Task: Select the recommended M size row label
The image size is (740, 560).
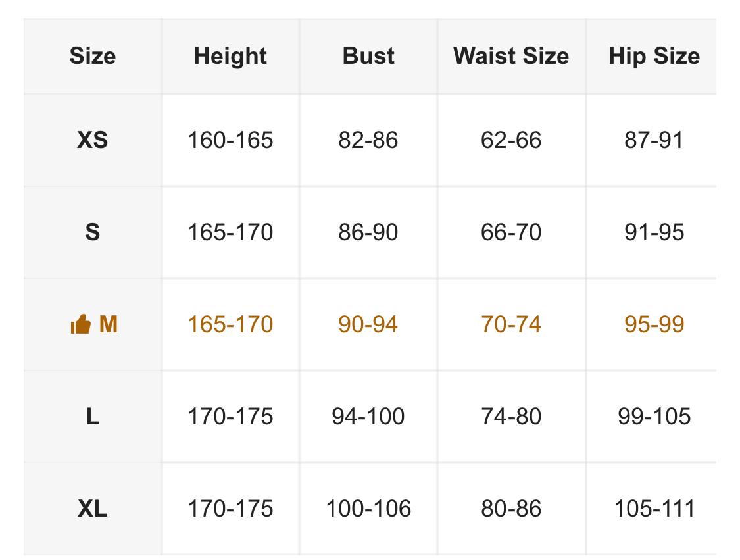Action: click(108, 324)
